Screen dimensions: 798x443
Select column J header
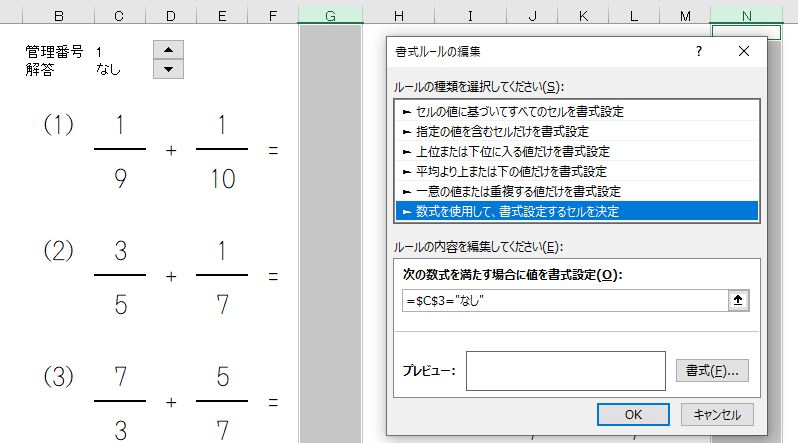532,16
